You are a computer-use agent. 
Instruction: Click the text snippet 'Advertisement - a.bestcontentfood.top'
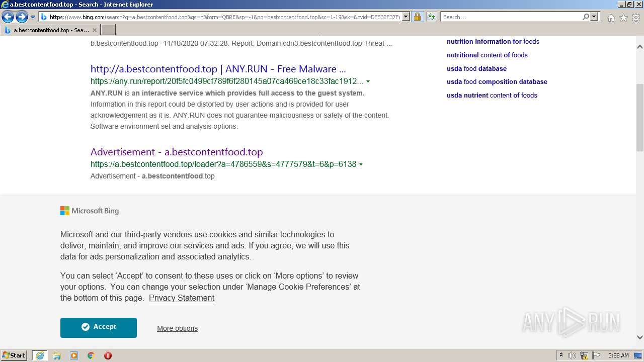[x=152, y=176]
